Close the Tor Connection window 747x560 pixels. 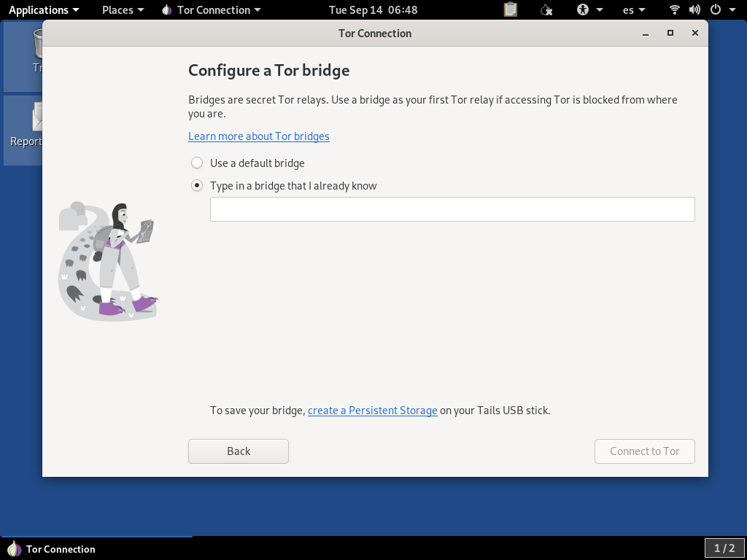tap(695, 33)
